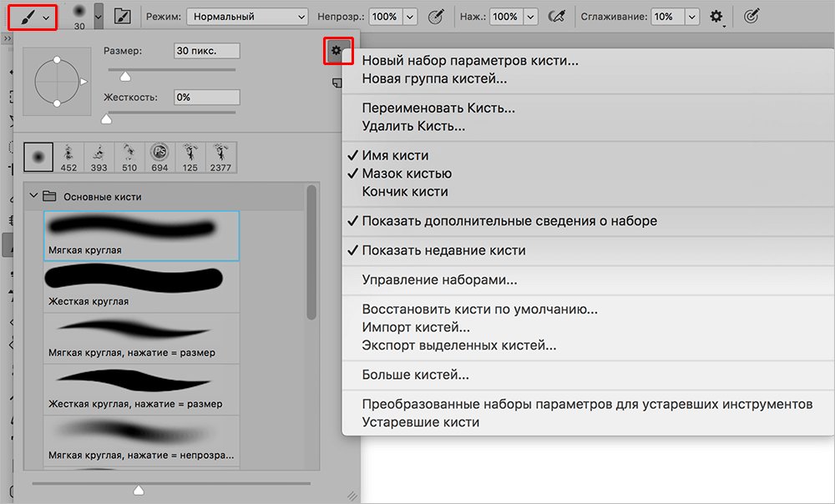
Task: Select recent brush numbered 694
Action: point(159,156)
